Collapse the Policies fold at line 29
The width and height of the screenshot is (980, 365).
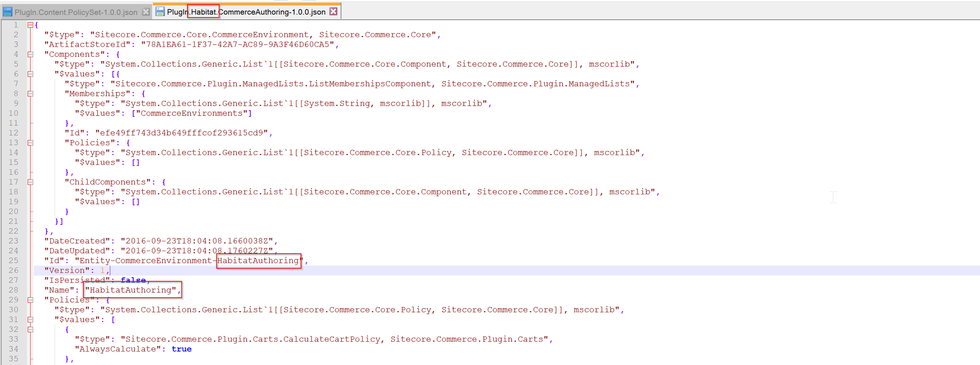pyautogui.click(x=30, y=300)
